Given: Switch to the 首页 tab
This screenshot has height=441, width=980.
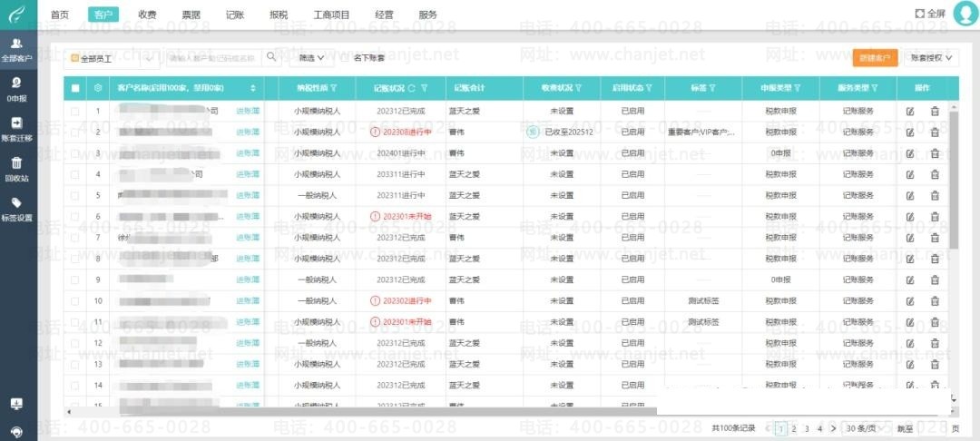Looking at the screenshot, I should [59, 15].
